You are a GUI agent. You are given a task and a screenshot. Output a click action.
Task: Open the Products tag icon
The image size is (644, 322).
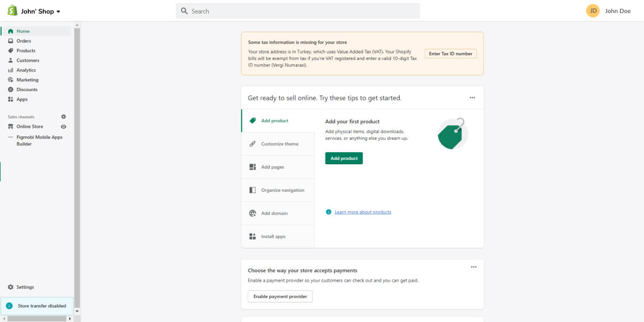(x=10, y=51)
